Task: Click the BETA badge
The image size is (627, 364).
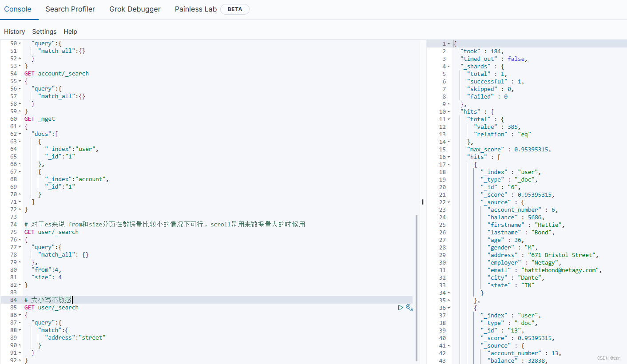Action: pos(235,9)
